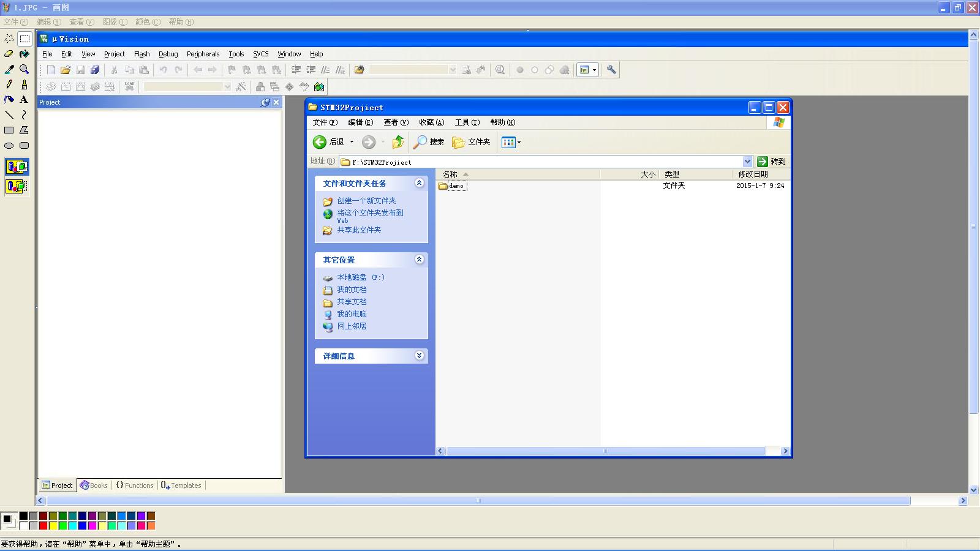Choose the Rounded Rectangle tool in Paint

(24, 146)
